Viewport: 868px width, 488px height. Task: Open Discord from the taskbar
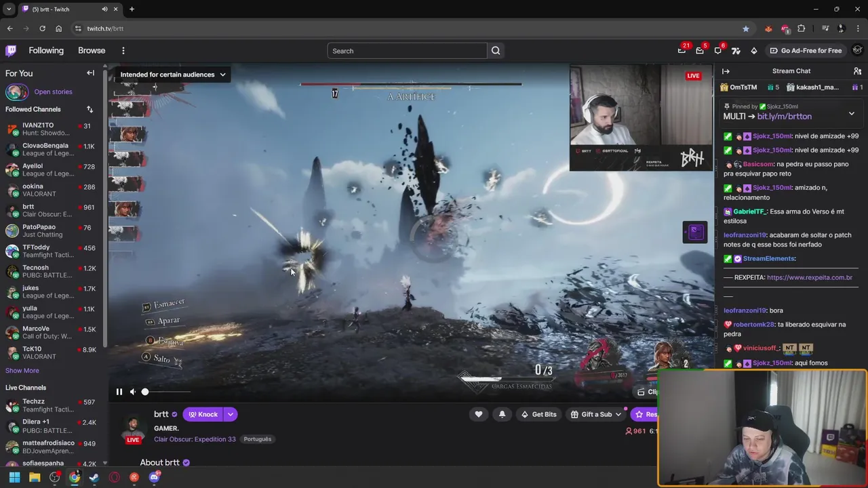pyautogui.click(x=154, y=477)
